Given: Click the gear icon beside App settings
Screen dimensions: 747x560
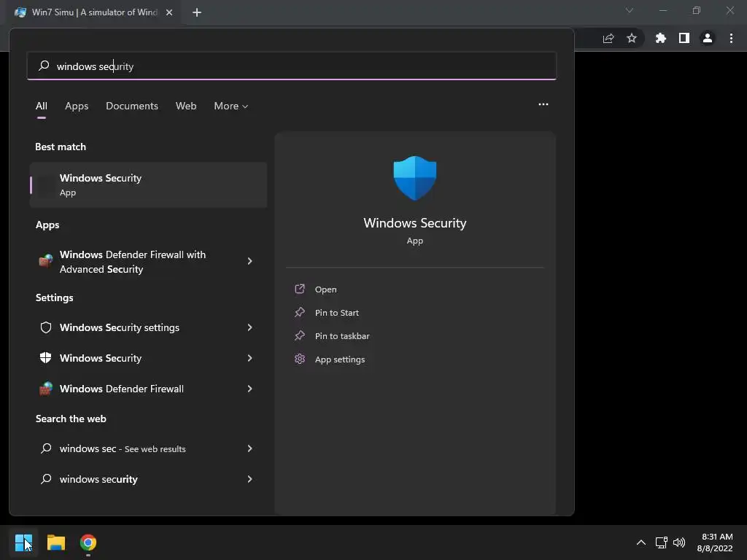Looking at the screenshot, I should [x=300, y=359].
